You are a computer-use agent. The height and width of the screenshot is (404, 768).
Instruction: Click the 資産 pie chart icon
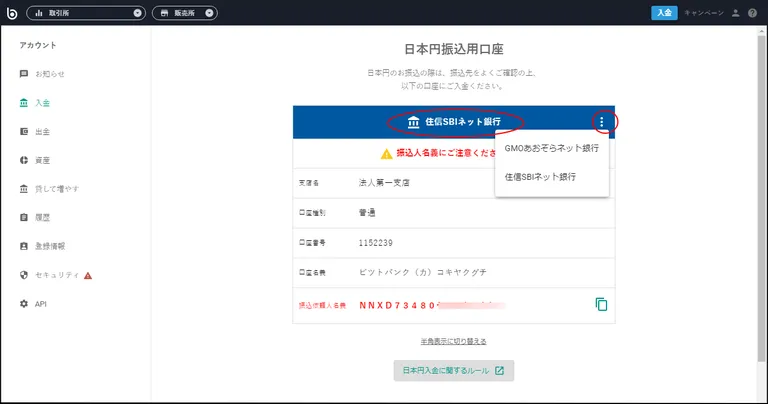click(24, 160)
